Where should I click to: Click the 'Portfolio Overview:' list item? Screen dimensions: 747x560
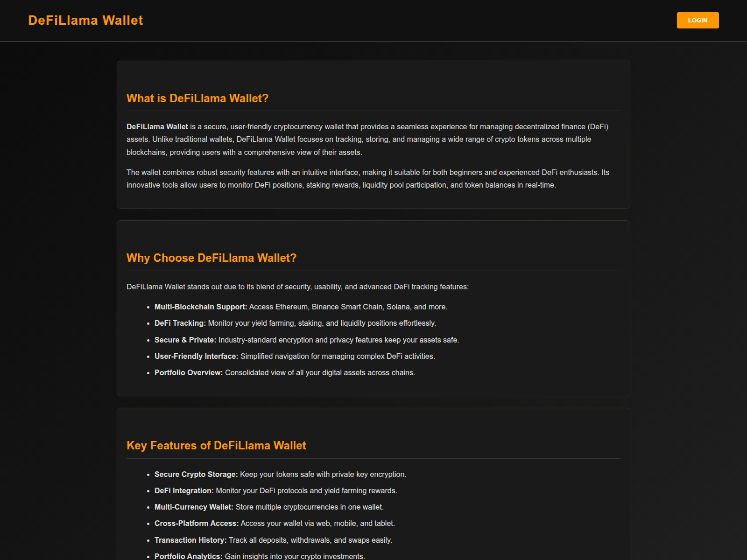coord(285,372)
